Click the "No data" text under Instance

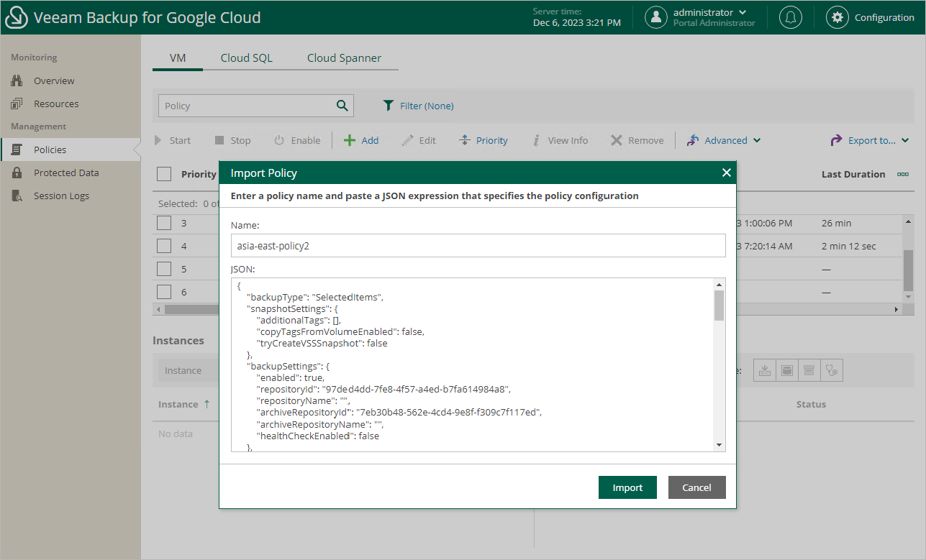click(176, 433)
